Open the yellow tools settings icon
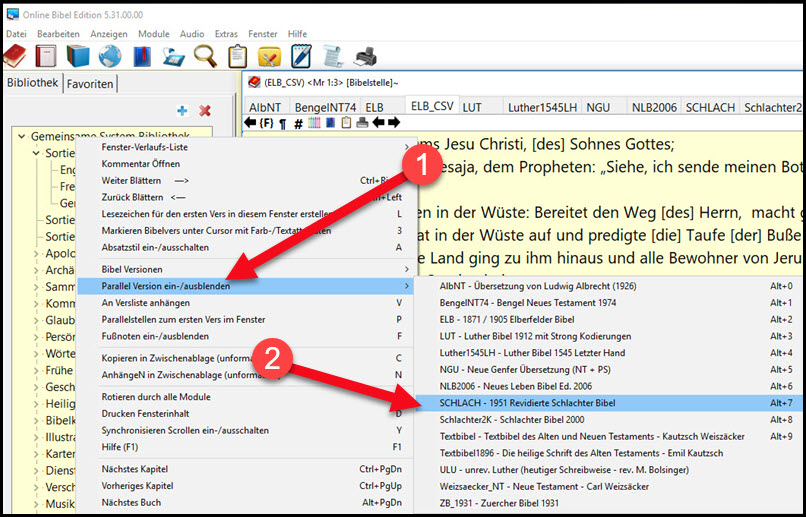The image size is (806, 517). tap(269, 57)
